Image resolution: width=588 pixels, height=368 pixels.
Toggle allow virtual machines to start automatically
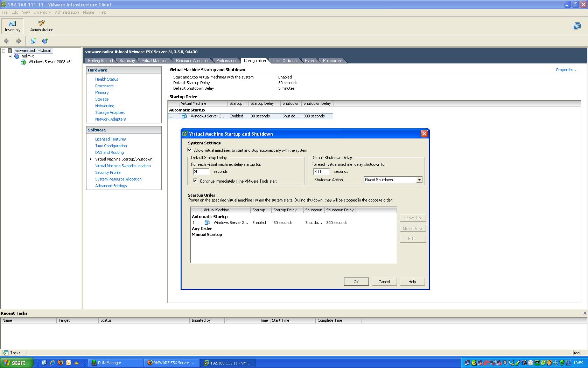pyautogui.click(x=189, y=150)
